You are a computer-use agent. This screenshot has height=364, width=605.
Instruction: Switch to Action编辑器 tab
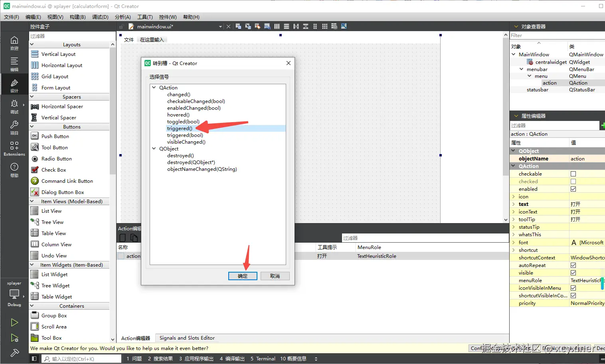pos(136,338)
